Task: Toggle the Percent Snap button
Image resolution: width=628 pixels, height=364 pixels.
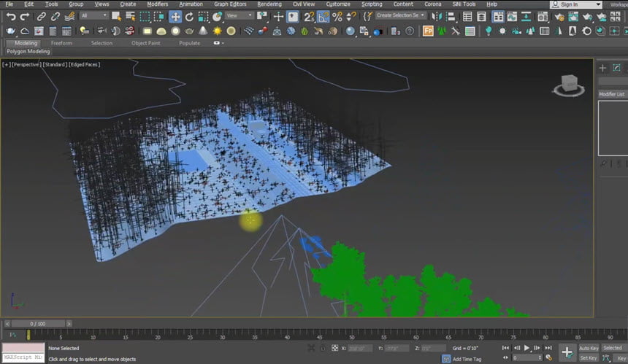Action: [x=337, y=17]
